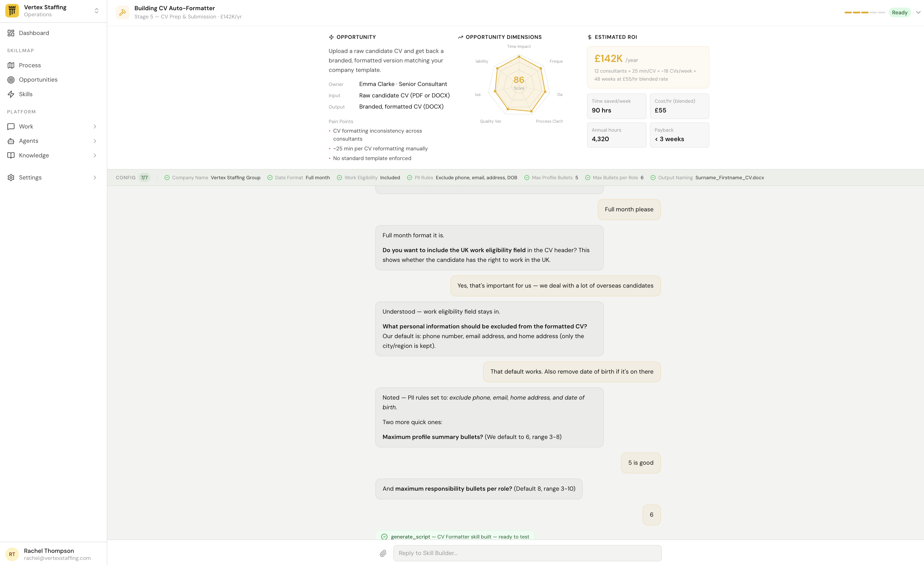Screen dimensions: 924x565
Task: Open the Vertex Staffing workspace switcher
Action: [96, 10]
